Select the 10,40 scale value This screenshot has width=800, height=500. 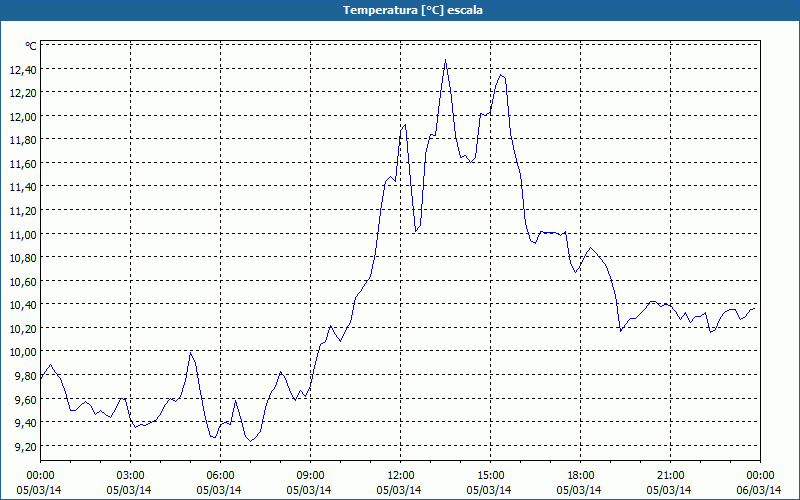click(x=23, y=305)
